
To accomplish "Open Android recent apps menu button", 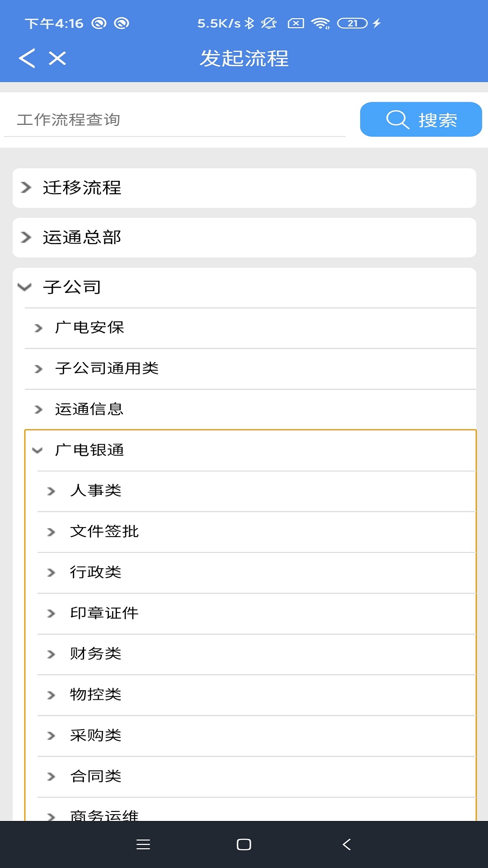I will click(x=143, y=844).
